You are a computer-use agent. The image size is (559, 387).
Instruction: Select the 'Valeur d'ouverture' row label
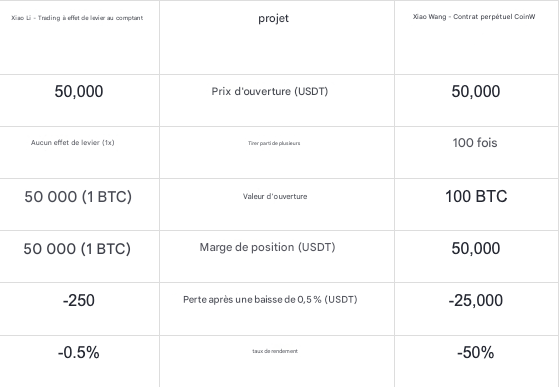coord(275,196)
